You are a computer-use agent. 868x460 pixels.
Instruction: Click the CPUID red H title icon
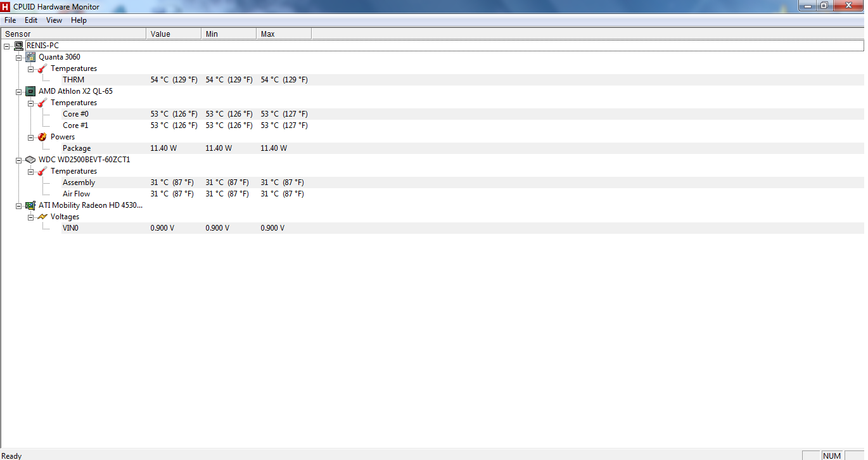coord(6,6)
